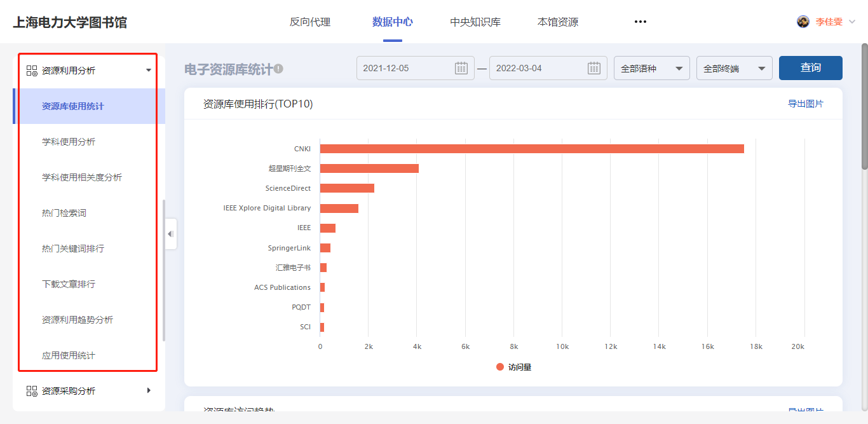Image resolution: width=868 pixels, height=424 pixels.
Task: Open the end date calendar icon
Action: tap(594, 68)
